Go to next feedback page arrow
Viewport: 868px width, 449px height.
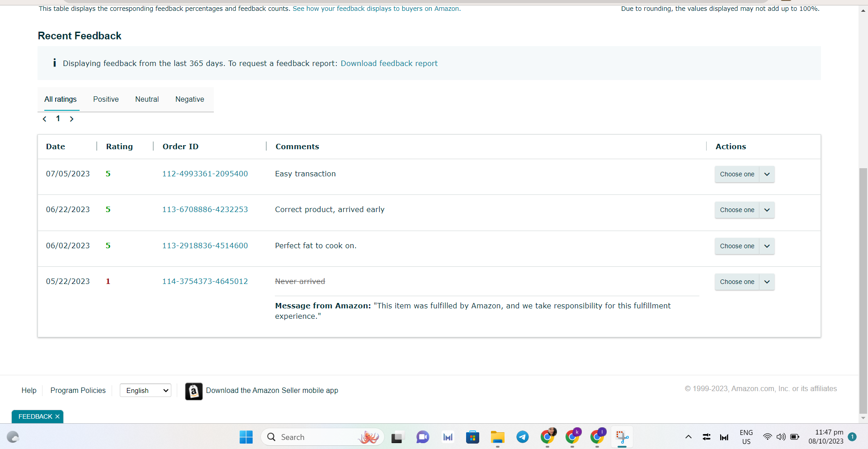(71, 119)
